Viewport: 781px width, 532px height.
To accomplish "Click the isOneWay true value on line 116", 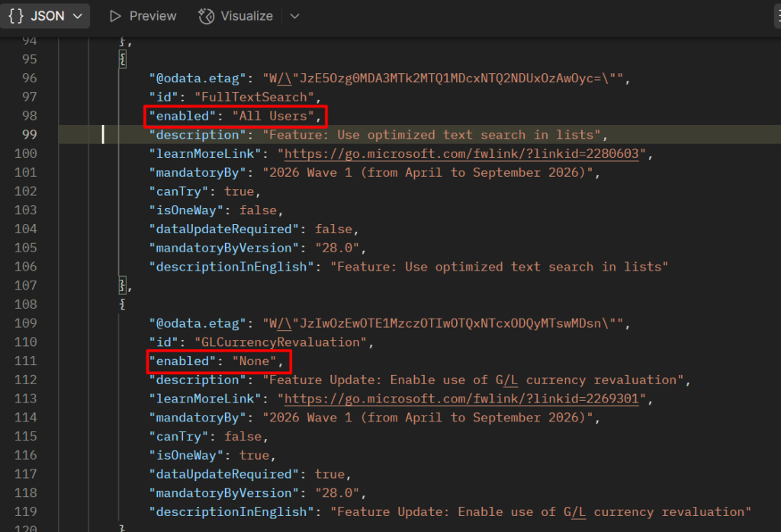I will [254, 455].
